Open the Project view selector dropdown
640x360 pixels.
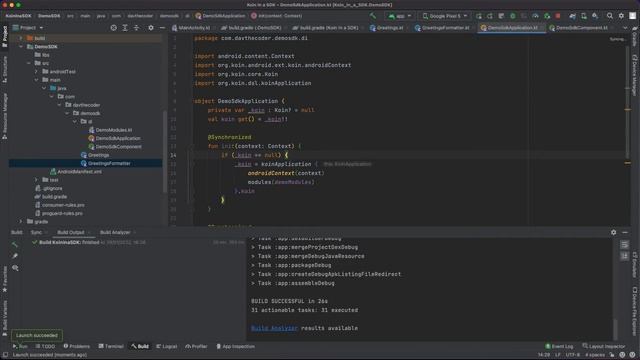coord(28,28)
